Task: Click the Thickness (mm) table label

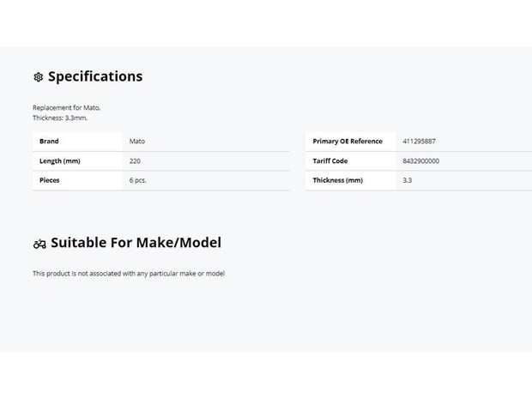Action: [337, 180]
